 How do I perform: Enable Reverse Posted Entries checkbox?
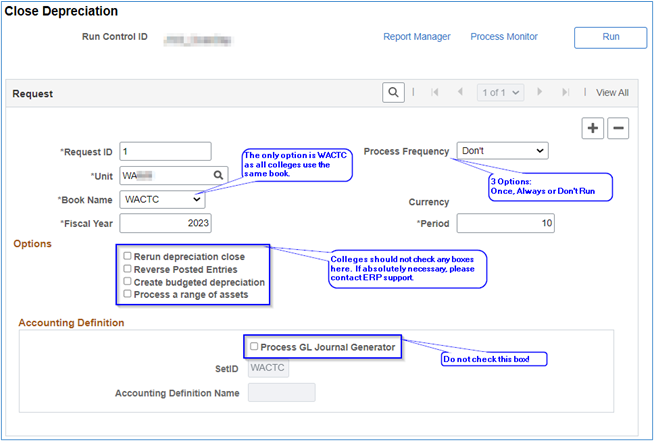click(127, 269)
